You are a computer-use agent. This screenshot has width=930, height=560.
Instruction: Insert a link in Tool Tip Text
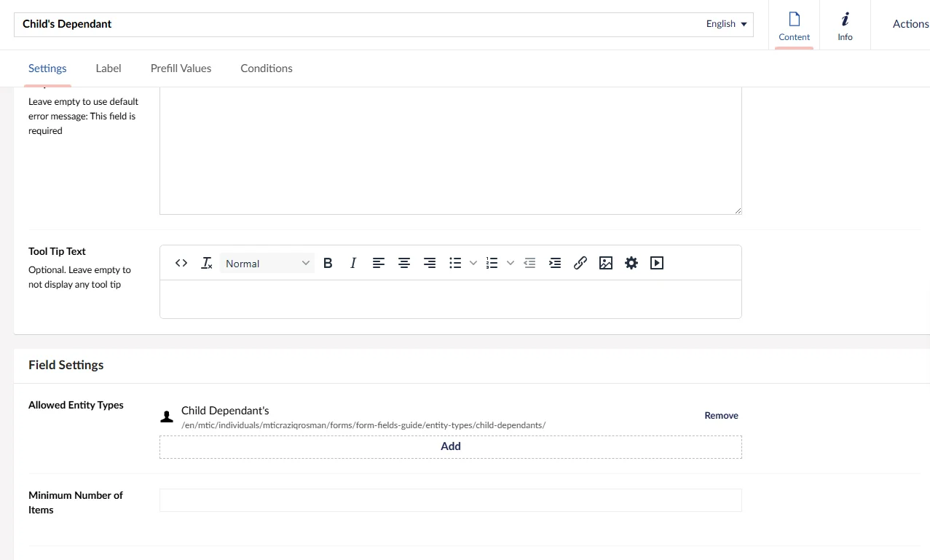pyautogui.click(x=580, y=263)
